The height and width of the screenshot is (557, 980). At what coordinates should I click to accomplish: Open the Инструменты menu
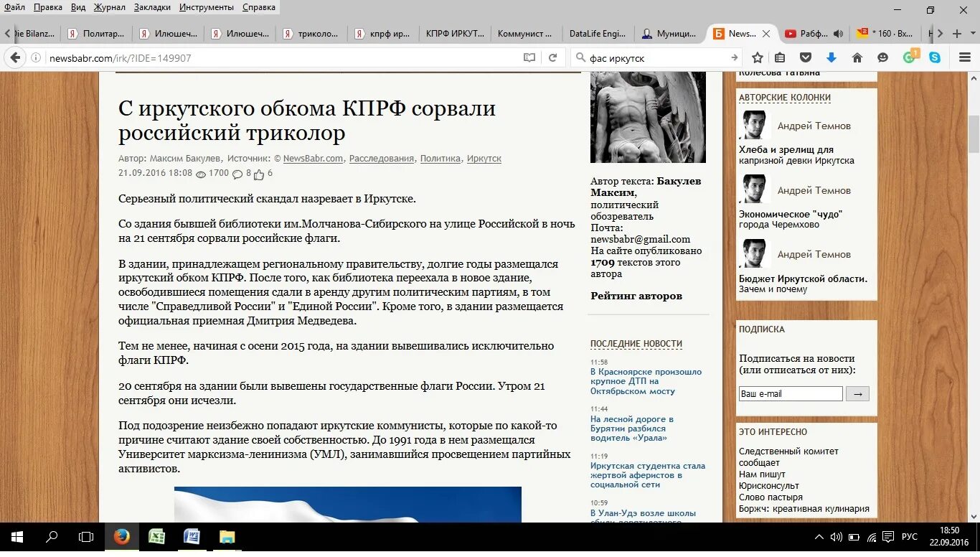pyautogui.click(x=206, y=7)
